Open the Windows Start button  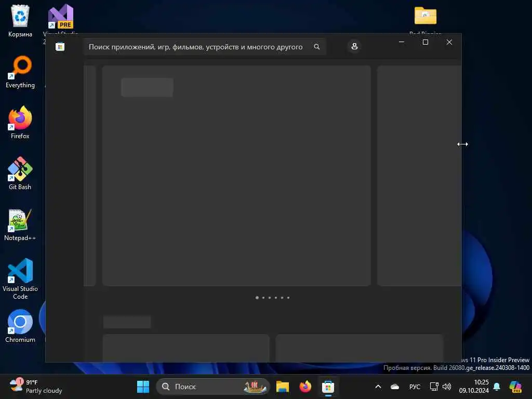pyautogui.click(x=143, y=387)
